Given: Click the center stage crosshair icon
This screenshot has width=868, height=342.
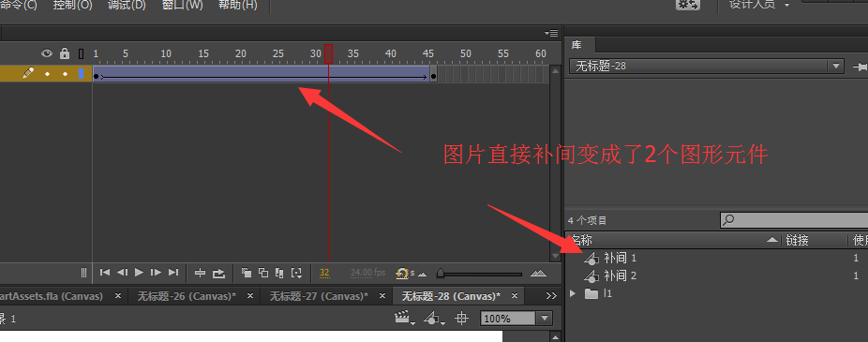Looking at the screenshot, I should pyautogui.click(x=461, y=319).
